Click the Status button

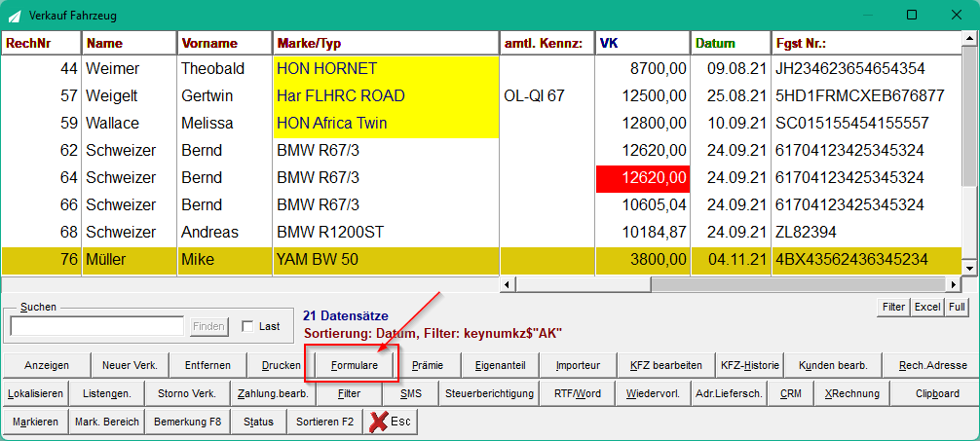(259, 422)
